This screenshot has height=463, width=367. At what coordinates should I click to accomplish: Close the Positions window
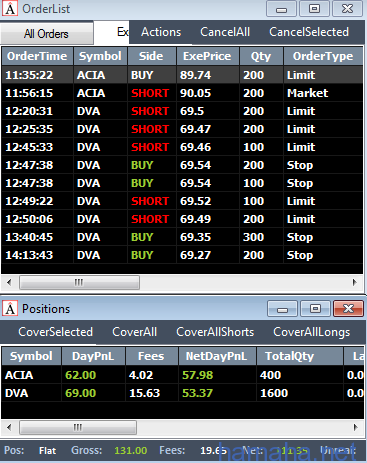tap(348, 309)
